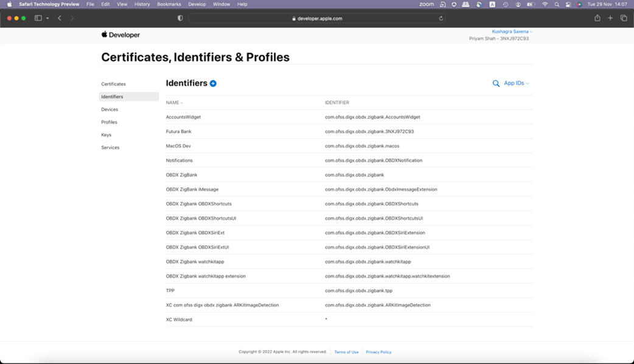
Task: Open the Futura Bank identifier row
Action: 179,131
